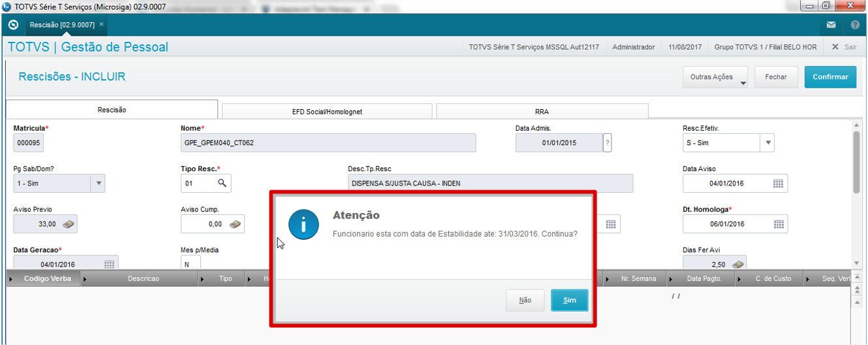This screenshot has height=345, width=868.
Task: Click the info icon in Atenção dialog
Action: point(303,225)
